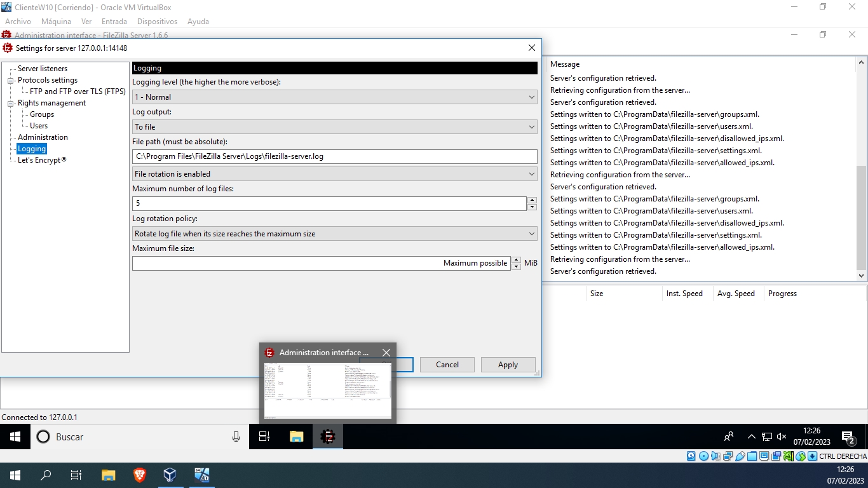Open the File rotation is enabled dropdown
Screen dimensions: 868x488
tap(335, 173)
